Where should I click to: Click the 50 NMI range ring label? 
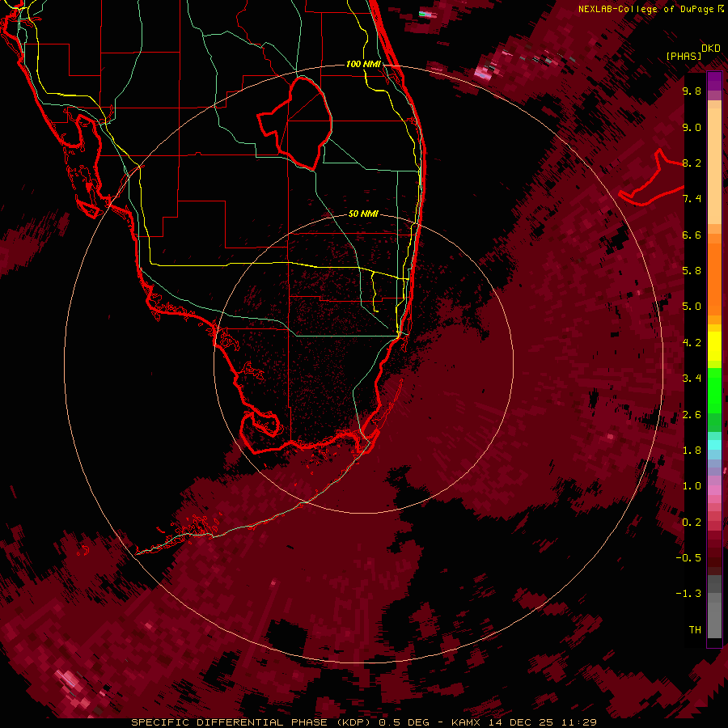[x=363, y=214]
